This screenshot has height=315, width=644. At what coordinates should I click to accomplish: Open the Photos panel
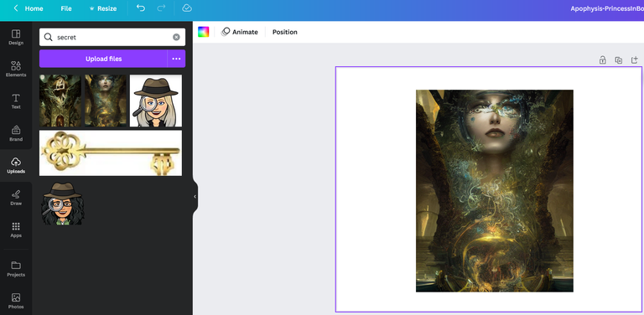click(16, 301)
